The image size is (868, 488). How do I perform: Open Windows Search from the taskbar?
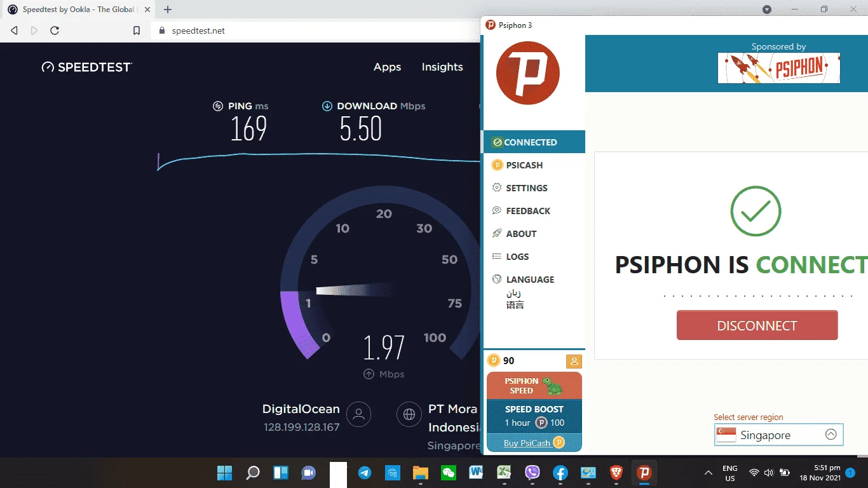tap(253, 473)
